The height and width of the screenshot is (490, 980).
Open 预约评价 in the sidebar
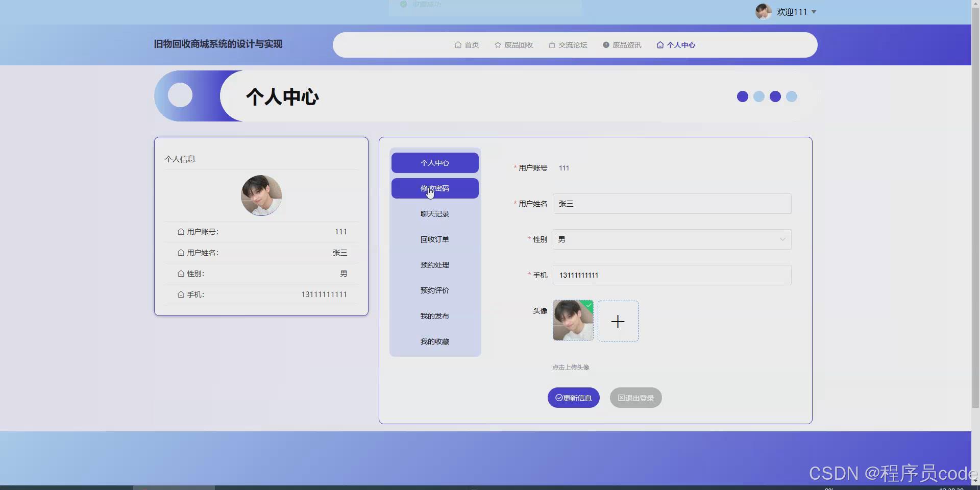pos(435,290)
